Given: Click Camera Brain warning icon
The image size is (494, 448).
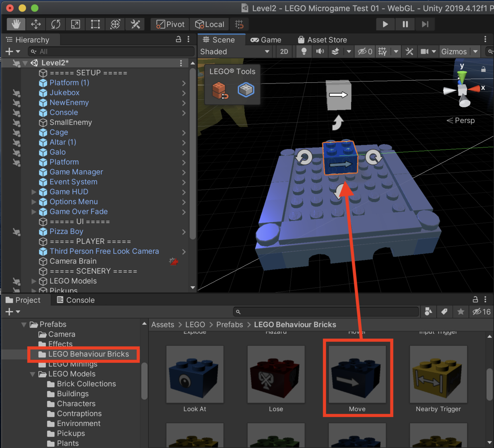Looking at the screenshot, I should tap(174, 261).
